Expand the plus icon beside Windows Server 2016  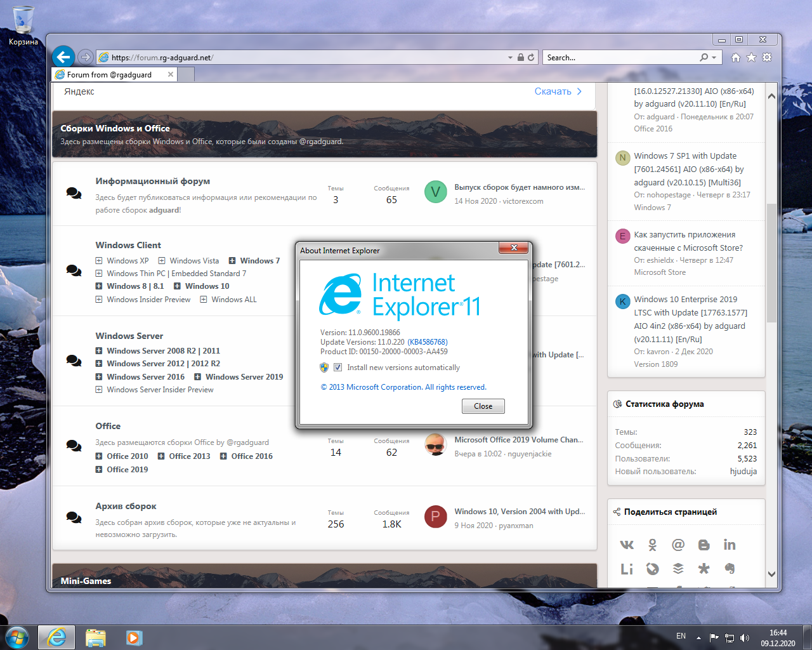coord(99,376)
